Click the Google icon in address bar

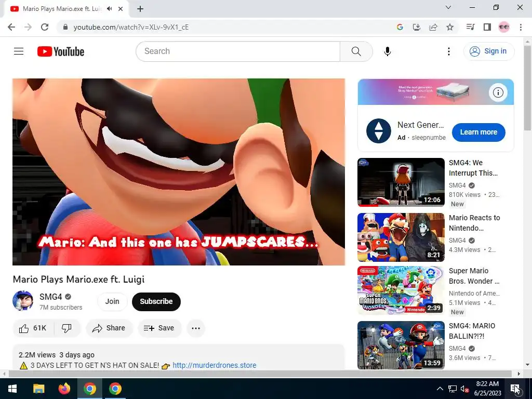400,27
